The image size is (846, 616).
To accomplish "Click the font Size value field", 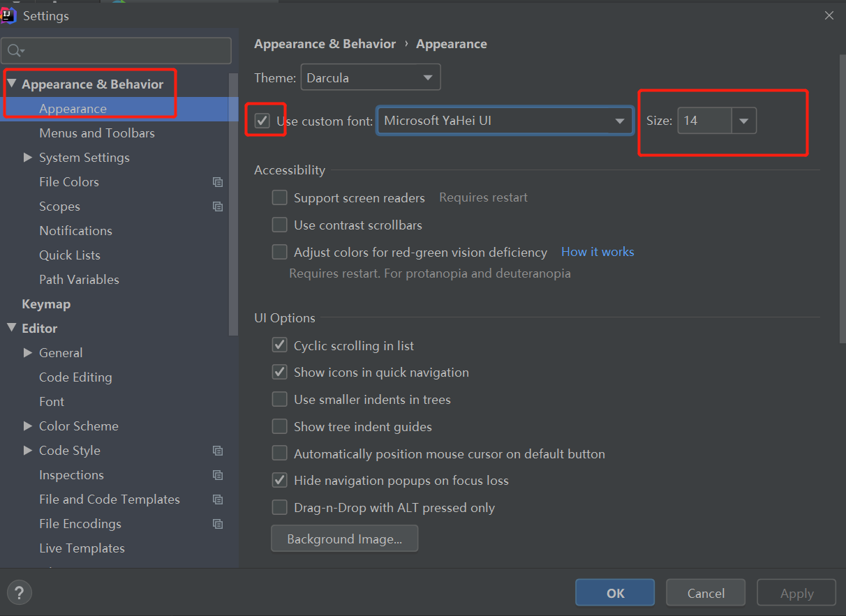I will point(704,121).
